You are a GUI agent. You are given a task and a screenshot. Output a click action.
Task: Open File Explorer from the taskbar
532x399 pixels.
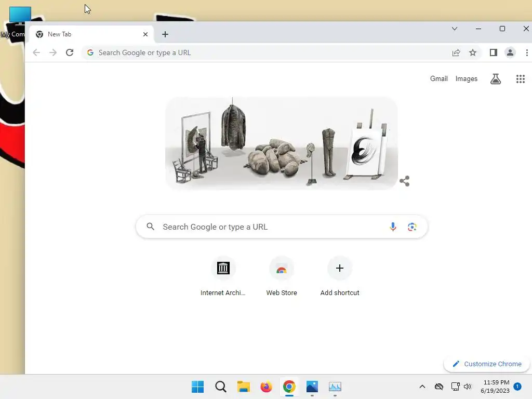(x=243, y=387)
